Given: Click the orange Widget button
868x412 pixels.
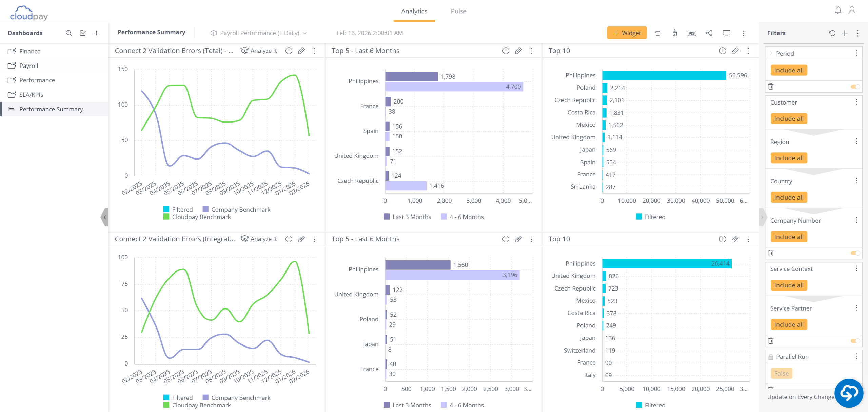Looking at the screenshot, I should pos(627,33).
